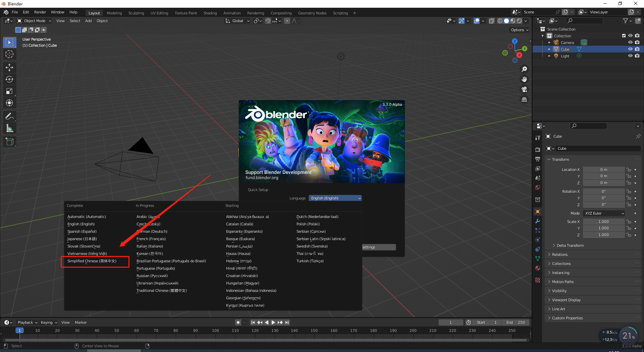The height and width of the screenshot is (352, 644).
Task: Activate the Move tool
Action: pyautogui.click(x=9, y=68)
